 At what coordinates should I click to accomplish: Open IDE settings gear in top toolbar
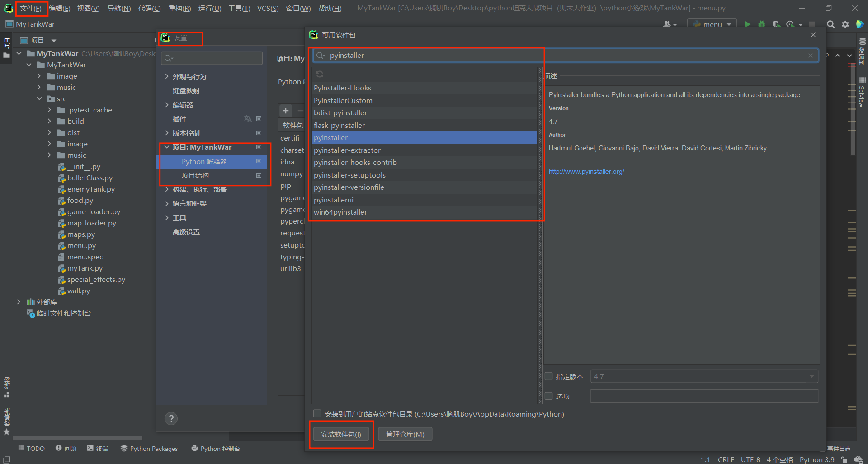point(845,24)
